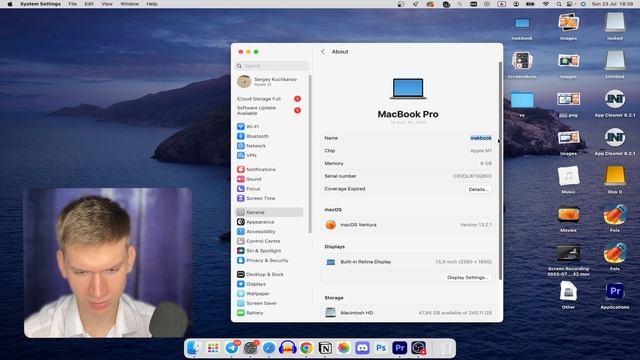640x360 pixels.
Task: Open Desktop & Dock settings
Action: (260, 274)
